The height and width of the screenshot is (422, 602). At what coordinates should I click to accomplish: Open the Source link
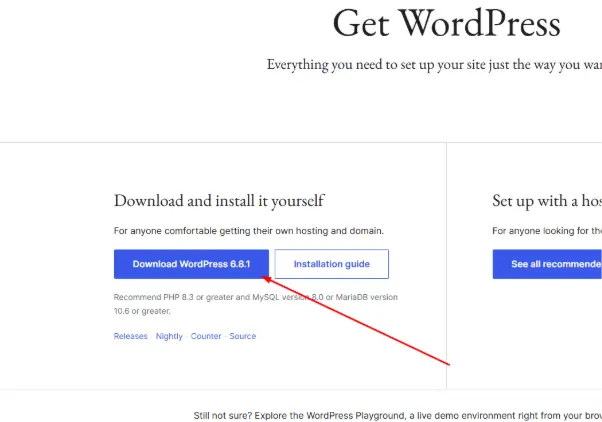click(243, 336)
